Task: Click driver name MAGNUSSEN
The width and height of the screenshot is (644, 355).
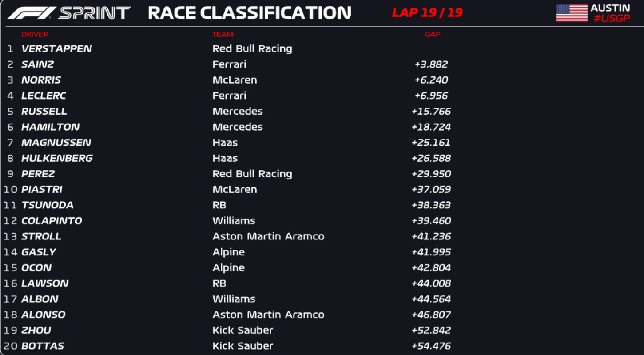Action: point(56,143)
